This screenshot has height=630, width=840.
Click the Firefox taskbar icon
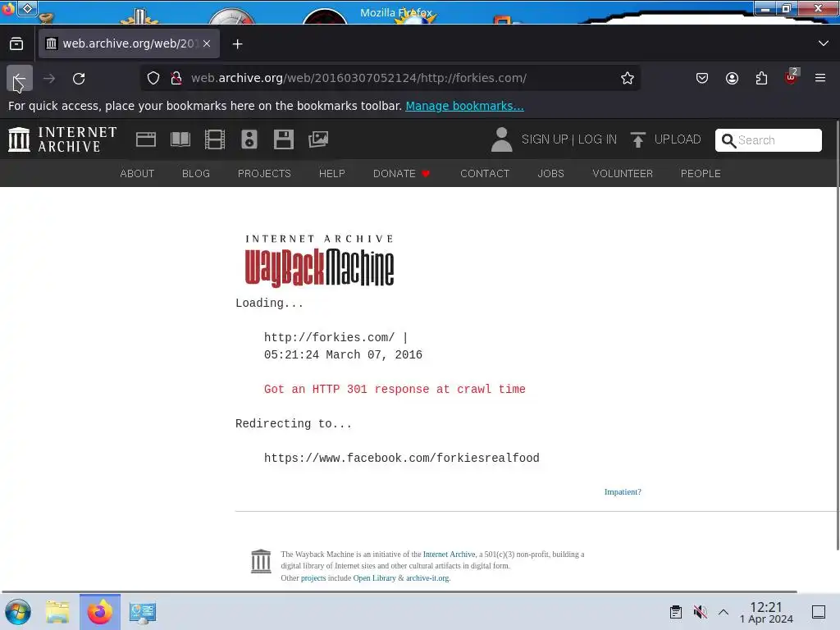[100, 612]
